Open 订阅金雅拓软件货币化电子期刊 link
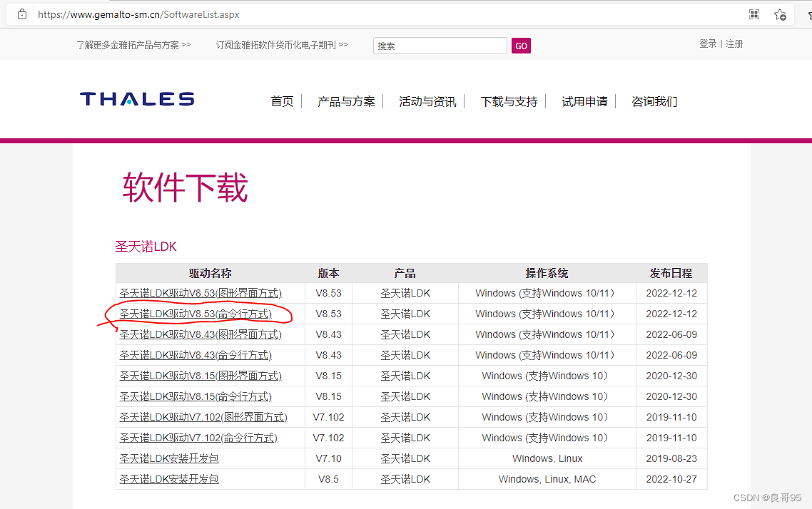The height and width of the screenshot is (509, 812). pos(282,45)
